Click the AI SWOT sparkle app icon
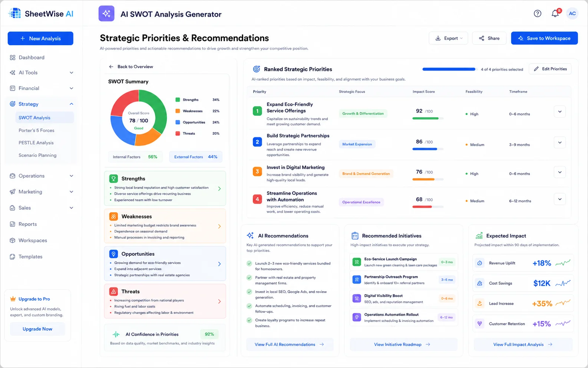The width and height of the screenshot is (588, 368). [x=106, y=14]
